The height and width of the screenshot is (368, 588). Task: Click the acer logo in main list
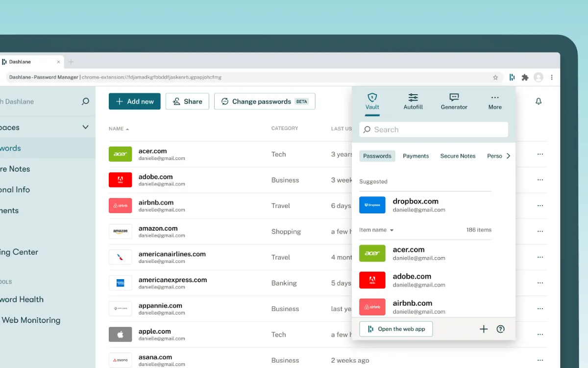coord(120,154)
